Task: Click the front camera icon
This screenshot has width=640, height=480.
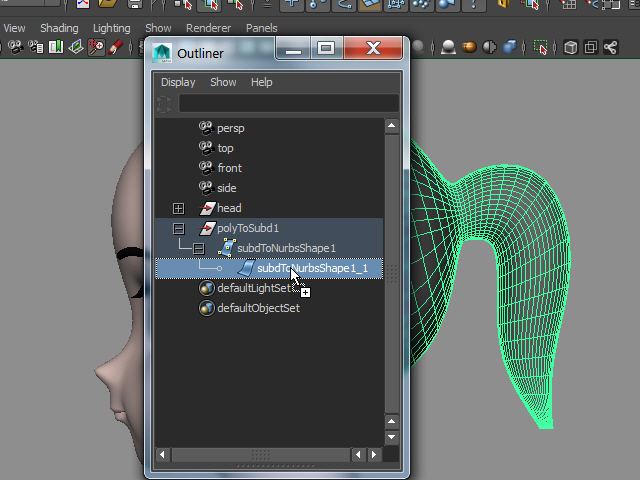Action: [x=206, y=168]
